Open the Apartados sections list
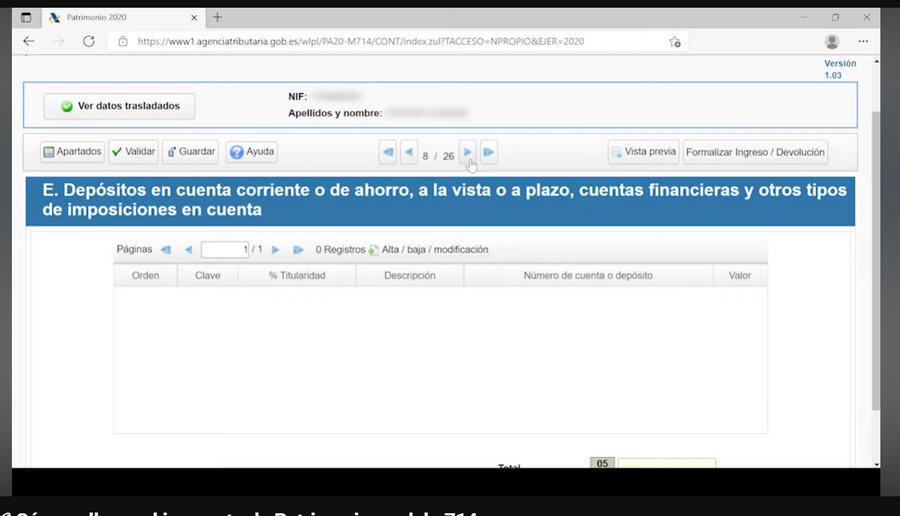 point(72,152)
